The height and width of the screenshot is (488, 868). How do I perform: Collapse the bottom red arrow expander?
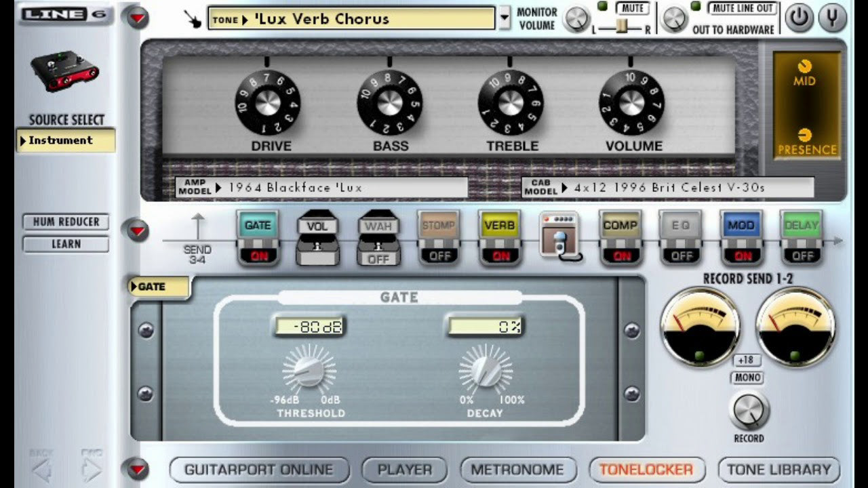(138, 468)
